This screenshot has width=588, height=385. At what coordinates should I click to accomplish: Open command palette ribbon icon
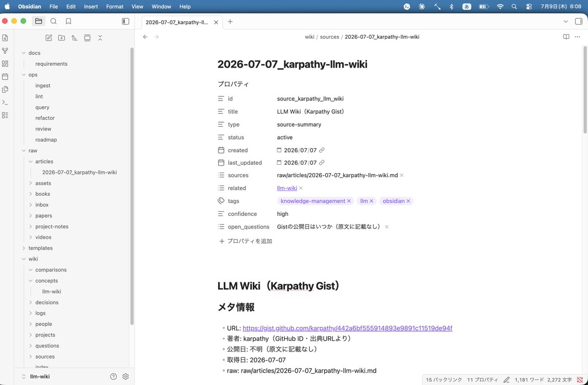(5, 103)
